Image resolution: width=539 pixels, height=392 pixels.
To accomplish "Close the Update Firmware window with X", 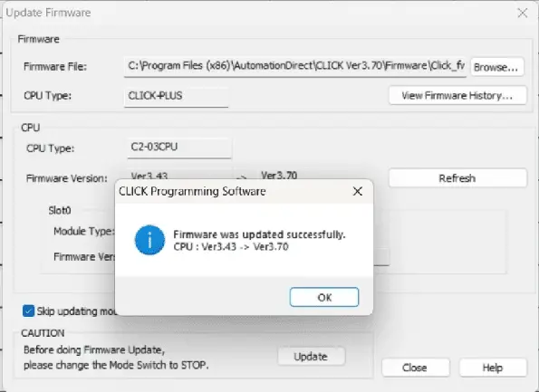I will (523, 13).
